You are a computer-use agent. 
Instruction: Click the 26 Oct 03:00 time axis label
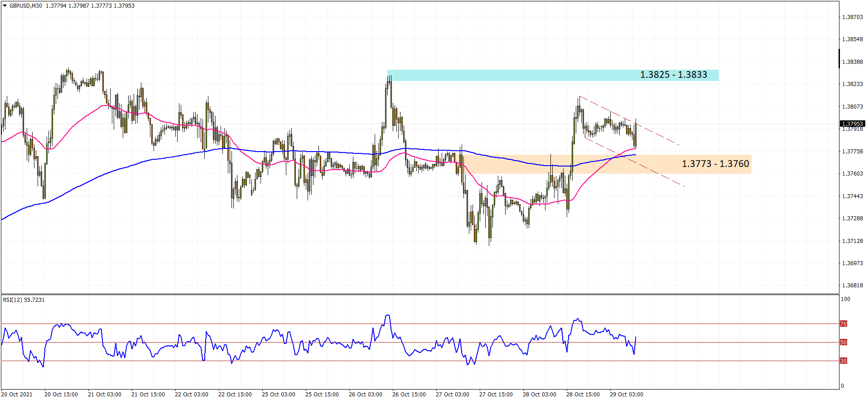(x=366, y=395)
